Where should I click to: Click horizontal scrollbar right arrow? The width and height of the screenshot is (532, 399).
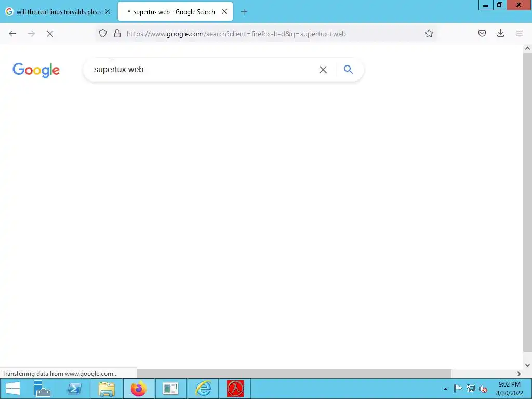click(519, 374)
